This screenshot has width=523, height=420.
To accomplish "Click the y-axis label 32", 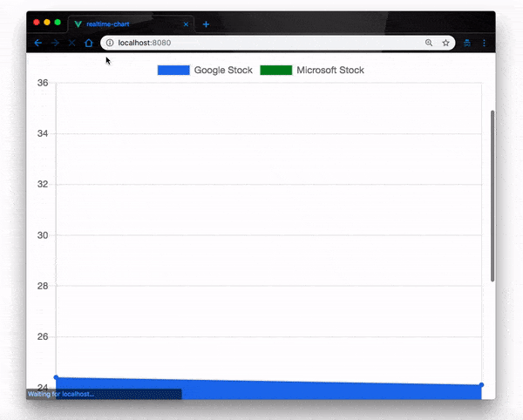I will point(43,184).
